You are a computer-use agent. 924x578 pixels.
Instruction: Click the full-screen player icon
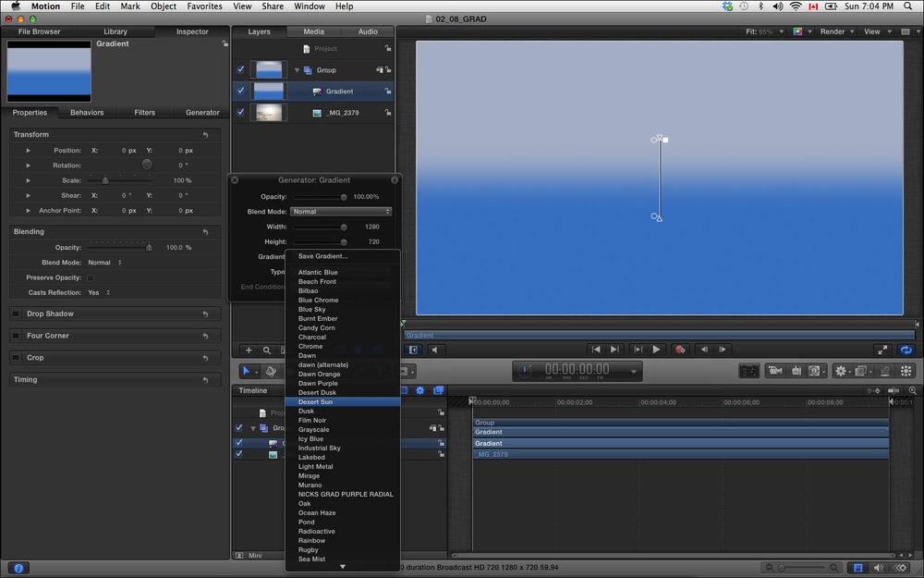(881, 350)
